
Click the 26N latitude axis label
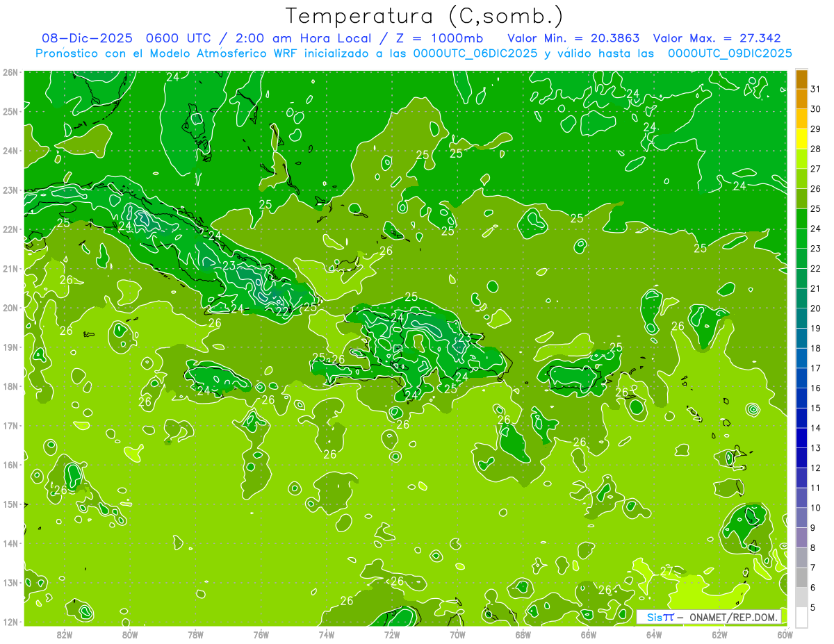(x=10, y=72)
